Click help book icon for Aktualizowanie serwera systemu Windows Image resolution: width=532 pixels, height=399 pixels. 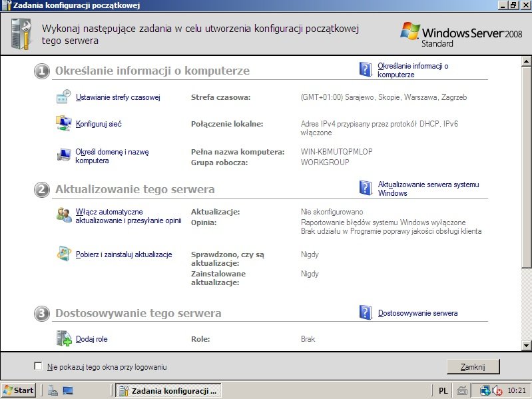click(x=366, y=188)
